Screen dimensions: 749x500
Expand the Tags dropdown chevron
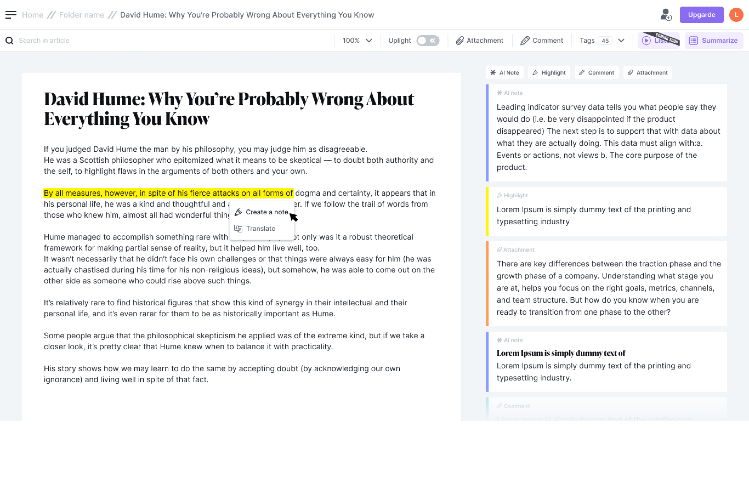click(621, 41)
